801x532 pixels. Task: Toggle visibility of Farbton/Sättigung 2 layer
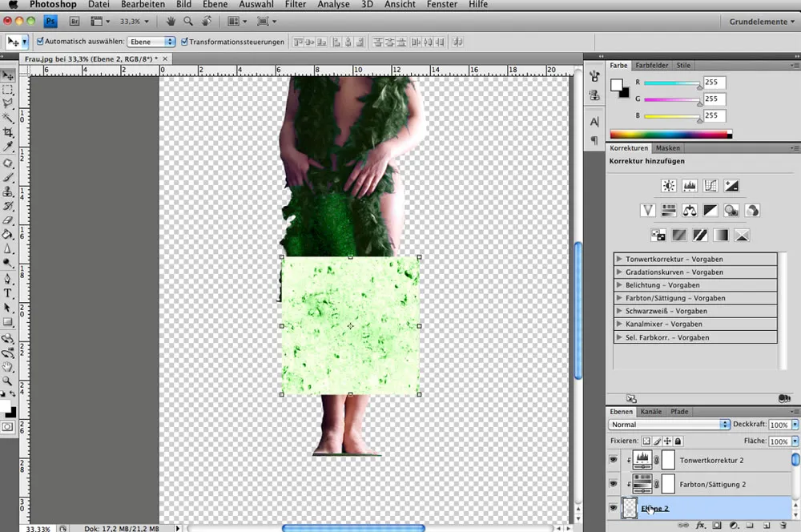click(x=613, y=484)
